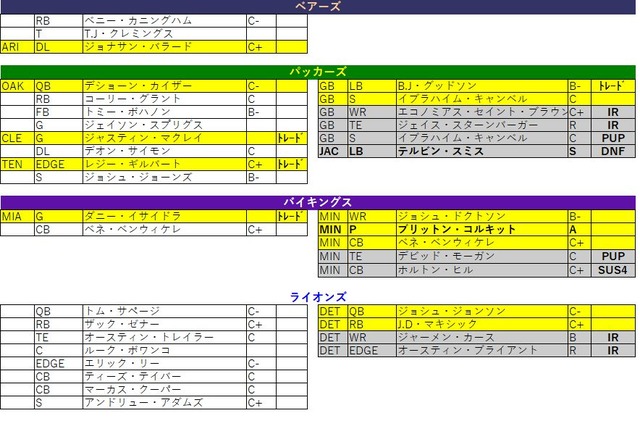Screen dimensions: 640x421
Task: Select cell テルビン・スミス
Action: 482,151
